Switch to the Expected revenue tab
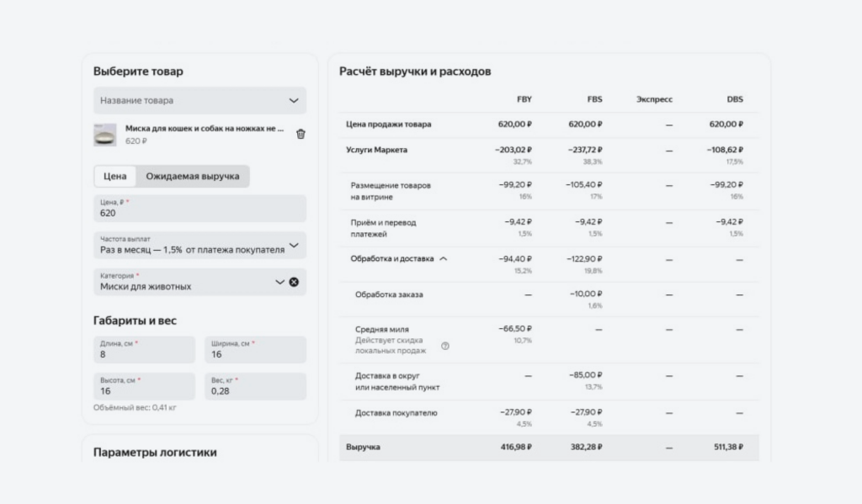Image resolution: width=862 pixels, height=504 pixels. point(193,176)
